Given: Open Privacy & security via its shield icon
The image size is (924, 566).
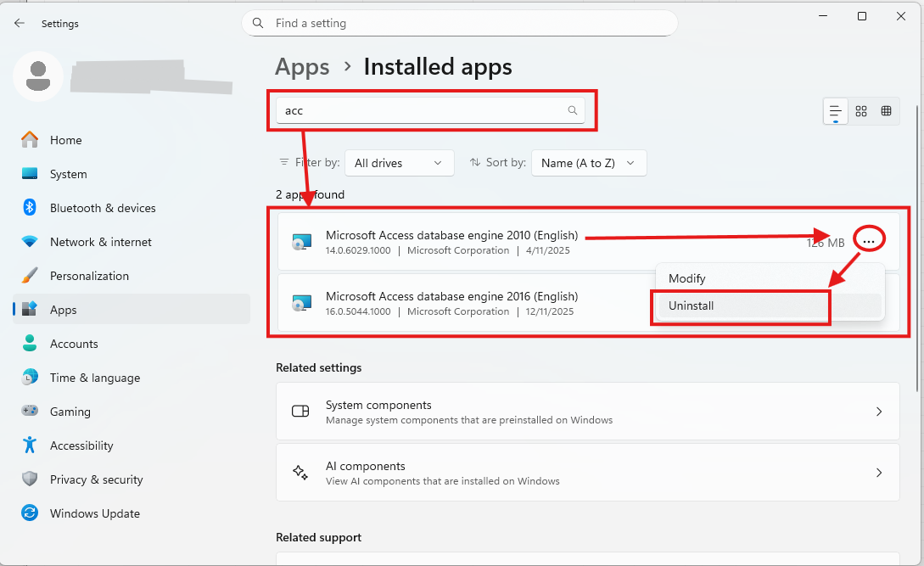Looking at the screenshot, I should point(29,479).
